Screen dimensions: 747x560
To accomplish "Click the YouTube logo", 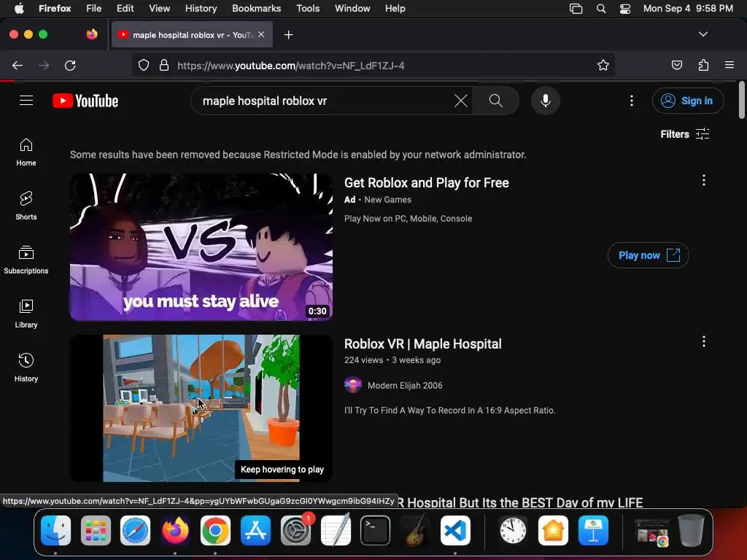I will pyautogui.click(x=85, y=101).
